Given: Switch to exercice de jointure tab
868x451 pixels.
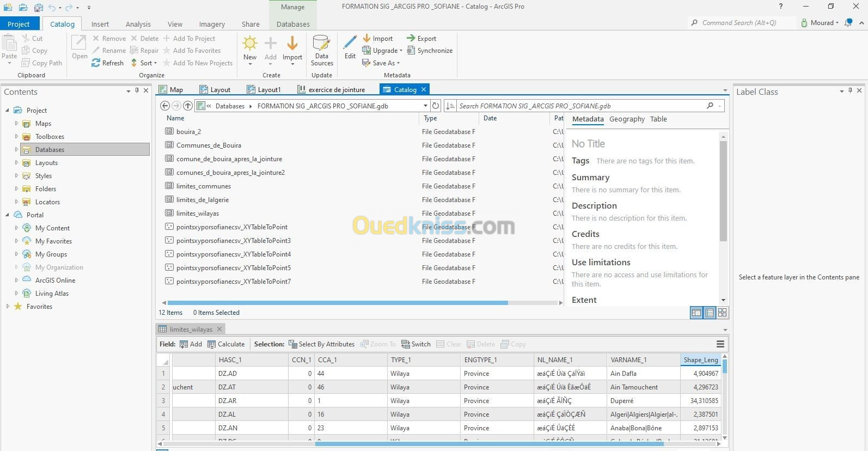Looking at the screenshot, I should pyautogui.click(x=332, y=89).
